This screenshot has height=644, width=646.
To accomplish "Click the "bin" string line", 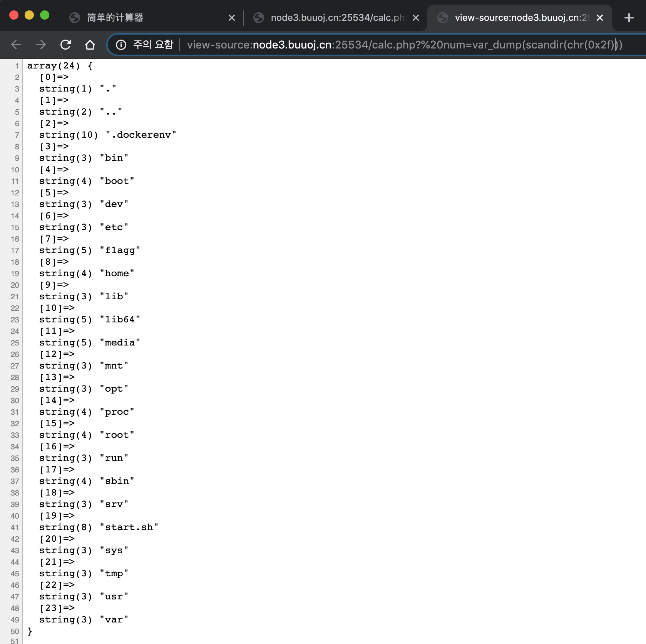I will 84,158.
